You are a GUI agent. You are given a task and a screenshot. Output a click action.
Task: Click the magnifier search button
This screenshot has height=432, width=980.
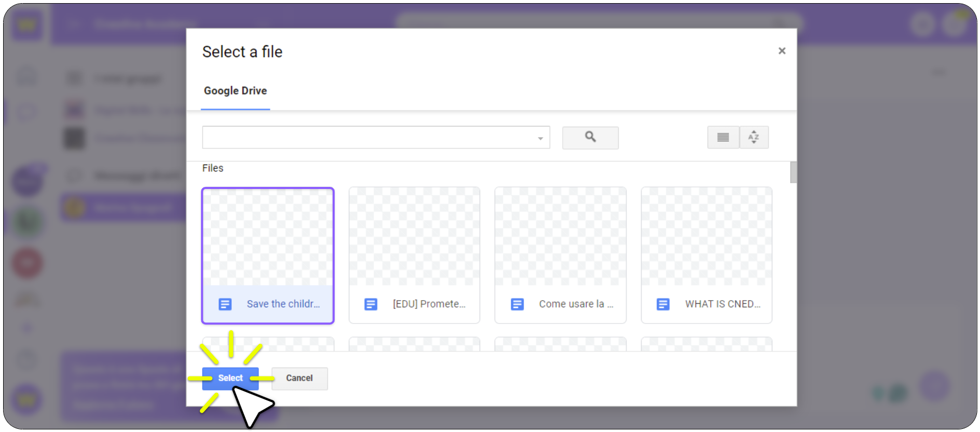pos(590,138)
